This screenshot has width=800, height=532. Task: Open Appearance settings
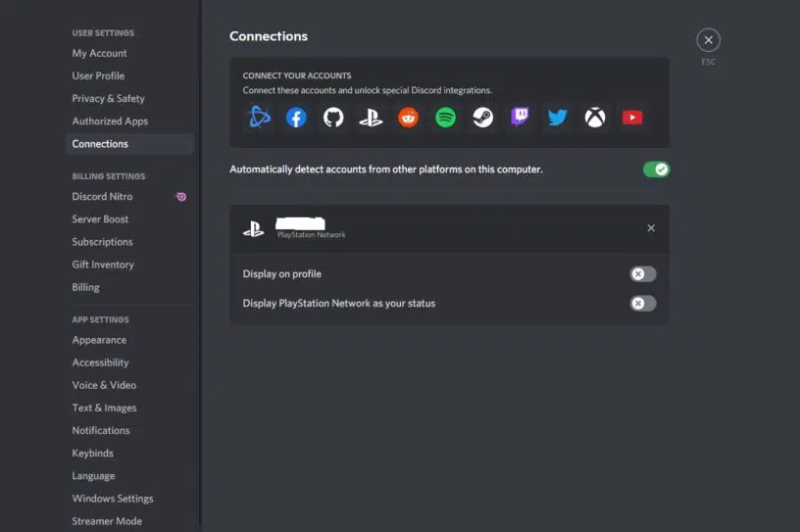(x=129, y=340)
